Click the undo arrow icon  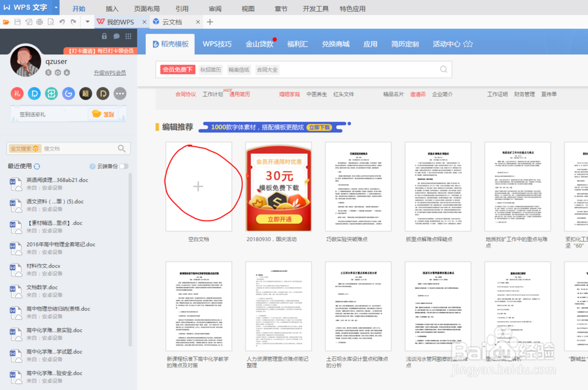pos(62,22)
